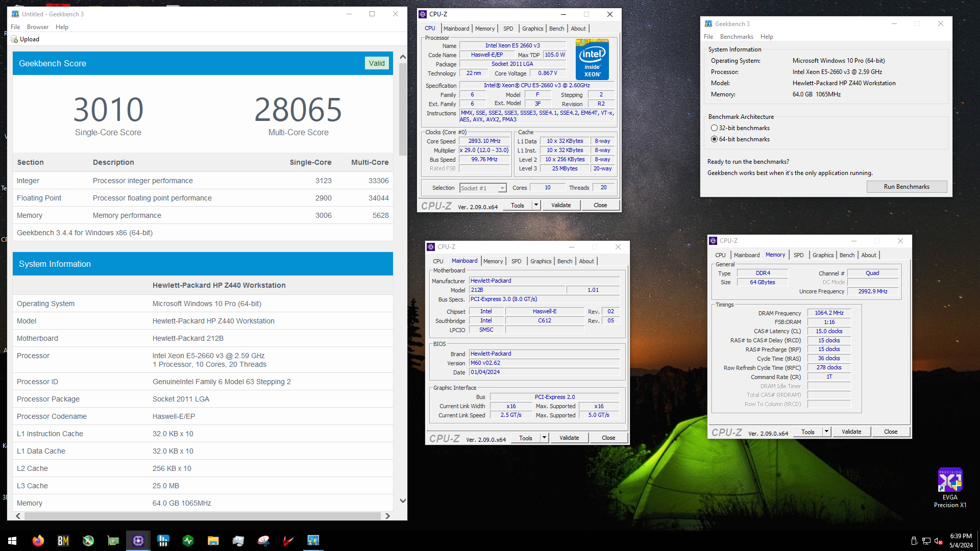Screen dimensions: 980x551
Task: Open File Explorer from the taskbar
Action: coord(213,541)
